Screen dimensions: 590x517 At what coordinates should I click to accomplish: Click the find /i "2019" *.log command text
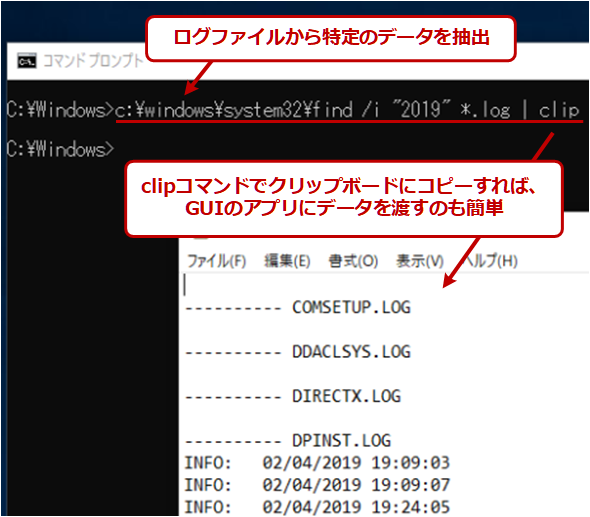(x=411, y=110)
